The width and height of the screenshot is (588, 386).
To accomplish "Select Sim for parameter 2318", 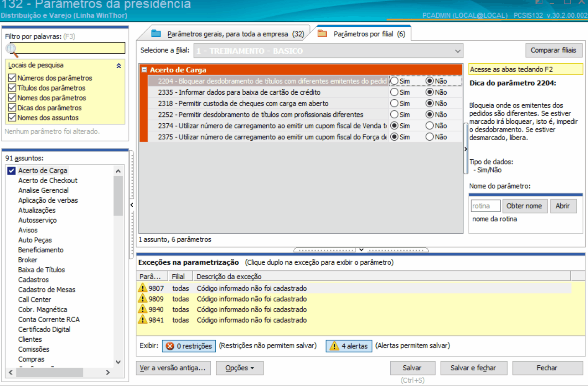I will [x=394, y=103].
